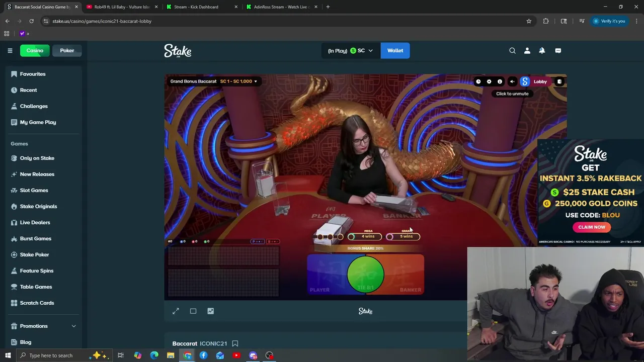Open Scratch Cards category
Image resolution: width=644 pixels, height=362 pixels.
click(x=37, y=303)
